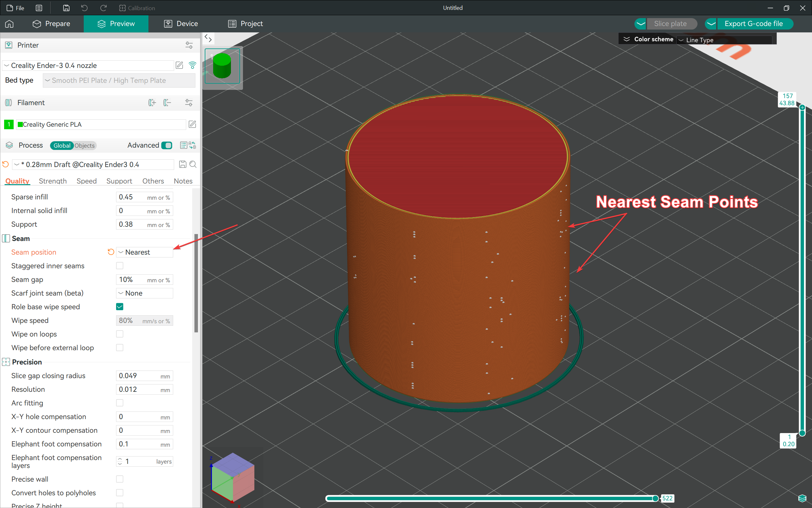Select Objects process mode
Viewport: 812px width, 508px height.
point(85,145)
